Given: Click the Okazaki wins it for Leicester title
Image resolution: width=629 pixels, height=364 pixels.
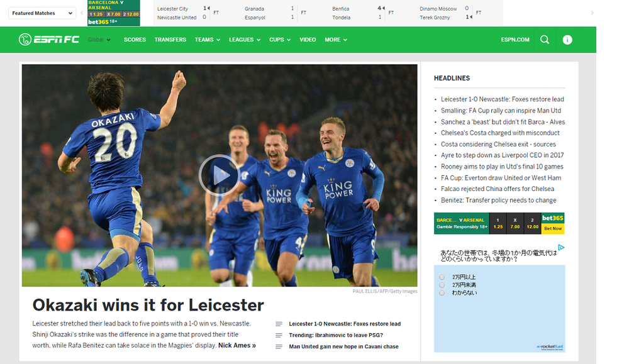Looking at the screenshot, I should coord(148,305).
